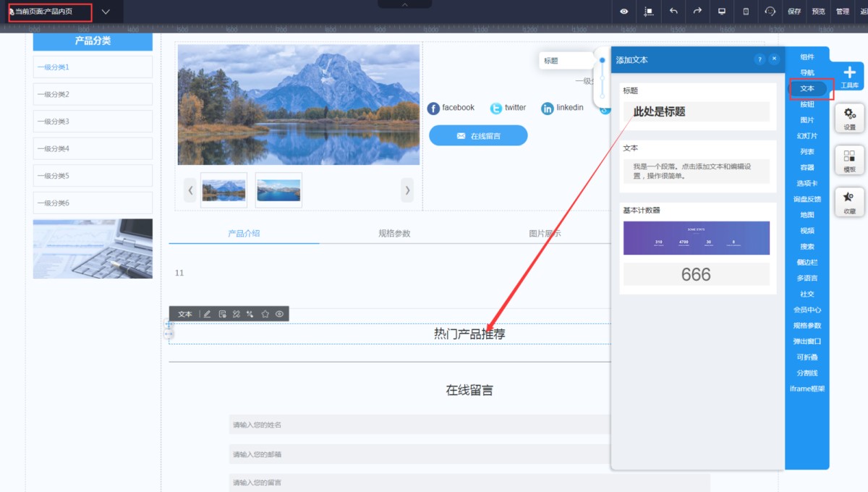Click the undo arrow in top toolbar
This screenshot has height=492, width=868.
point(673,12)
